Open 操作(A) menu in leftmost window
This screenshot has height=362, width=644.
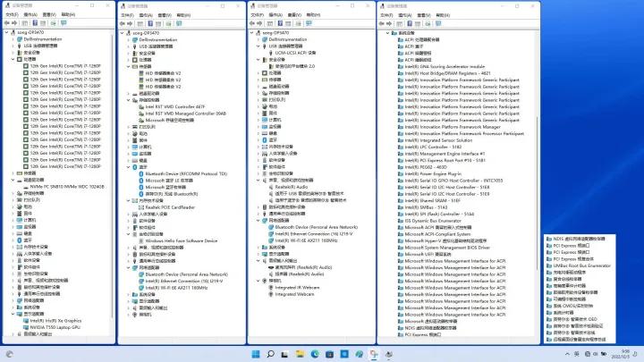coord(30,14)
